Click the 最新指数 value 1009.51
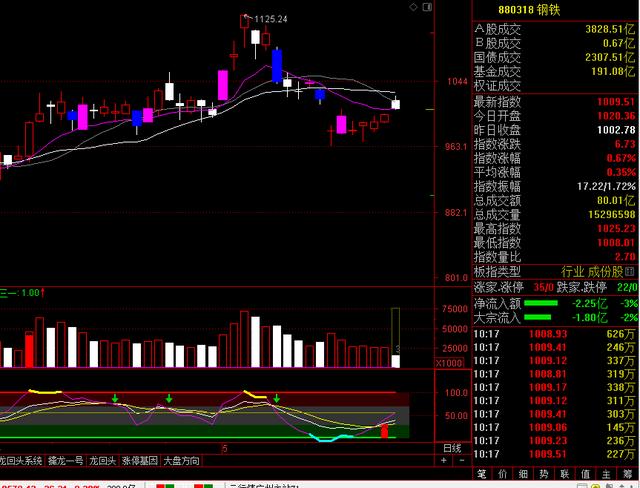Screen dimensions: 640x488 point(616,102)
